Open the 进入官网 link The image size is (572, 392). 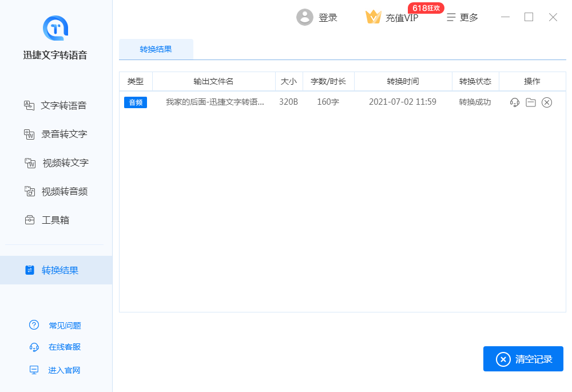[x=64, y=370]
